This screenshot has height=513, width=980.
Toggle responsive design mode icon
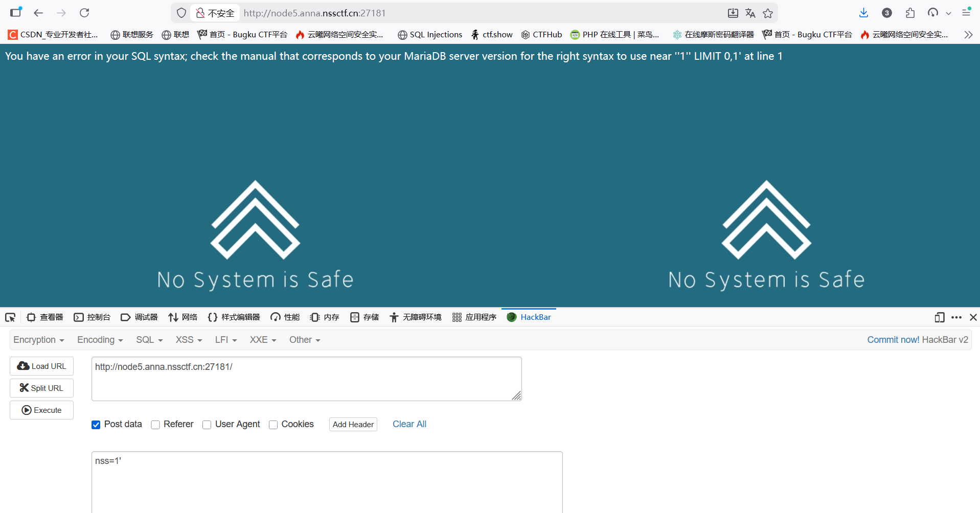coord(939,317)
